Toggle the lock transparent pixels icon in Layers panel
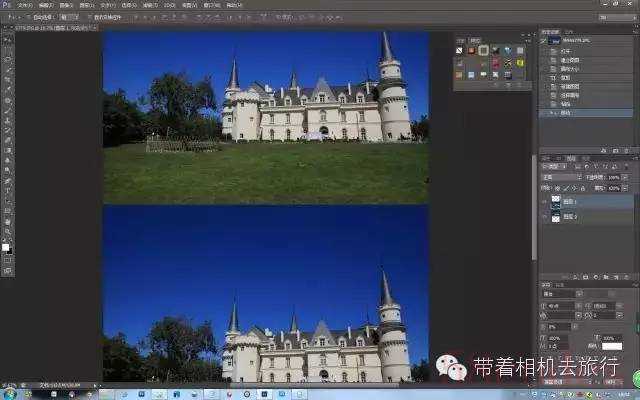Viewport: 640px width, 400px height. point(557,188)
